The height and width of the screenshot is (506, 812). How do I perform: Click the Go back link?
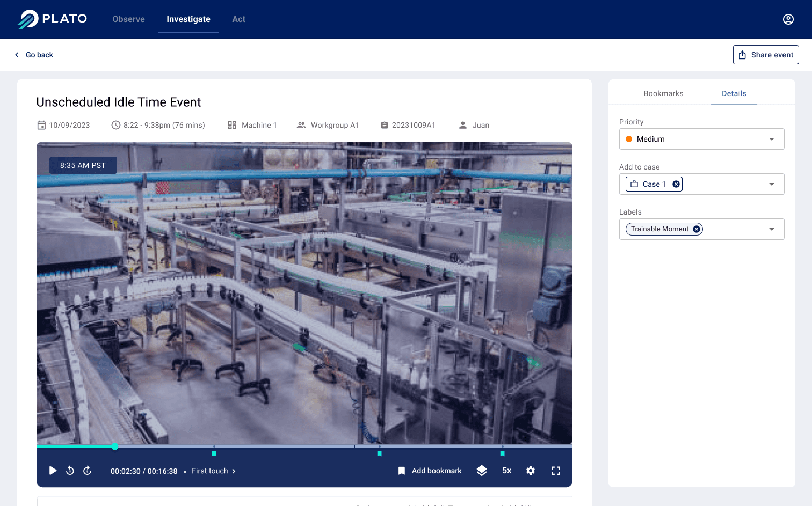[x=34, y=54]
